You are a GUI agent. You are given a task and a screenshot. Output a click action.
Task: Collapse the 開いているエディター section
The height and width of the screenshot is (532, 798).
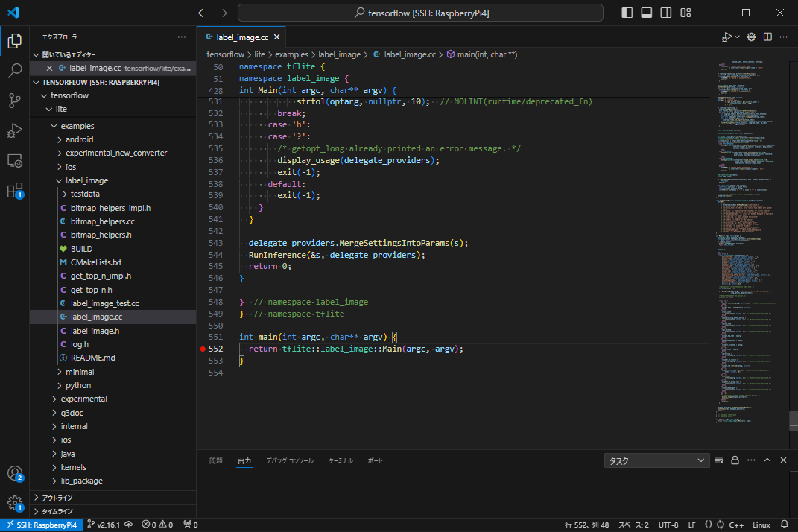point(113,54)
